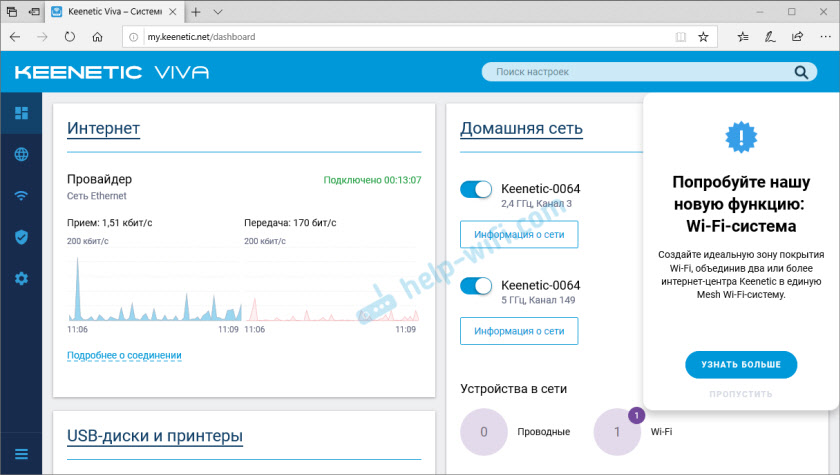
Task: Click the add notes pen icon
Action: pos(770,37)
